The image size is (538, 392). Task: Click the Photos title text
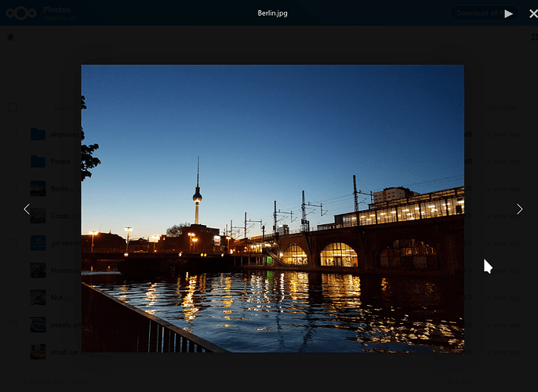(x=56, y=9)
